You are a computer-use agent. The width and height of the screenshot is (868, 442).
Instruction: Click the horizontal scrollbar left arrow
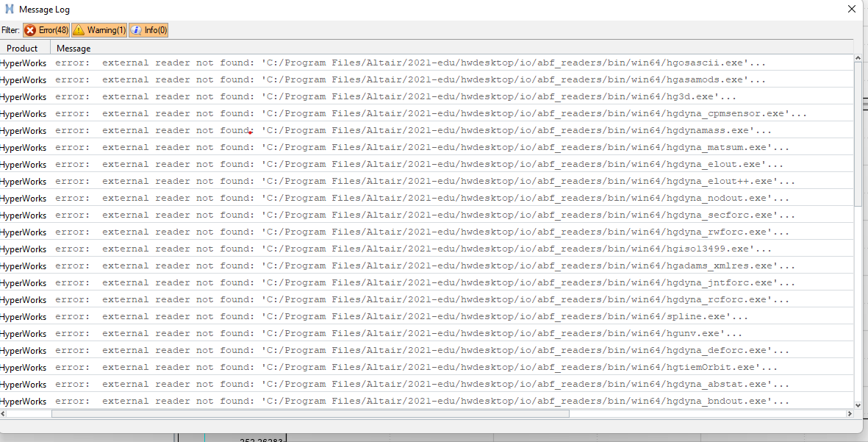(x=3, y=414)
